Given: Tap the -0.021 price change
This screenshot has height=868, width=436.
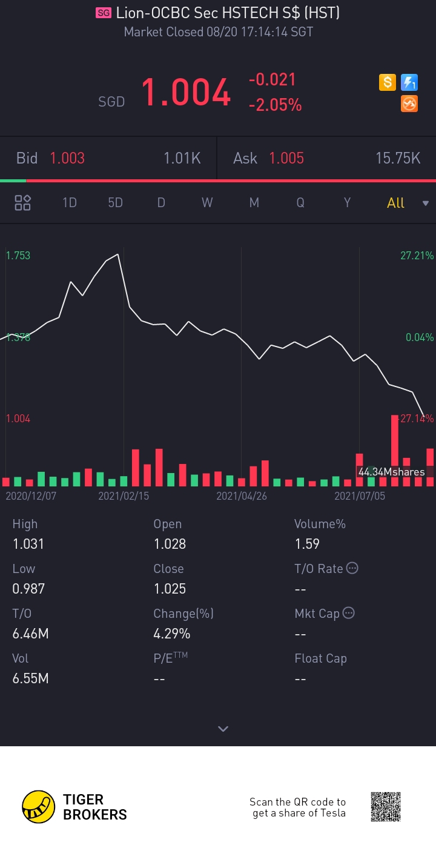Looking at the screenshot, I should [272, 79].
